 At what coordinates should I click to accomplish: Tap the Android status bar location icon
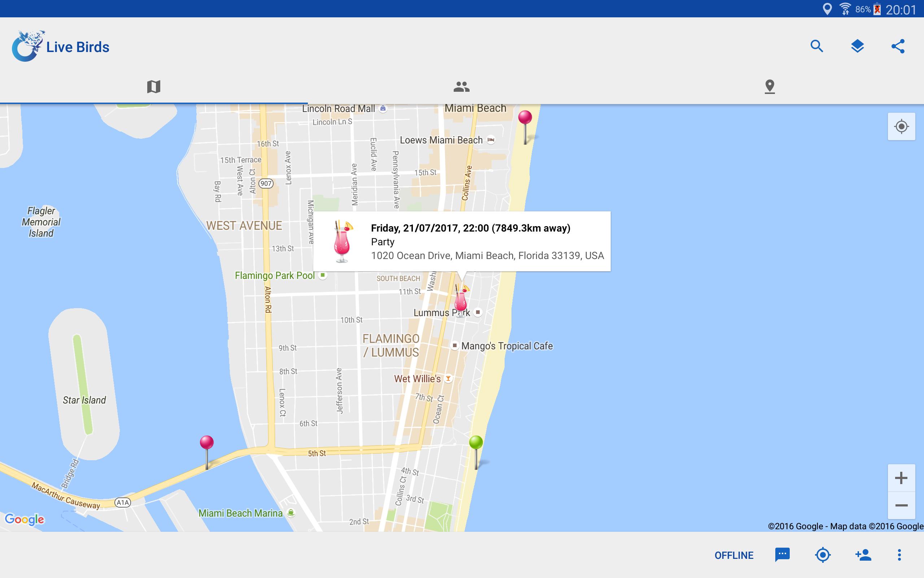827,9
